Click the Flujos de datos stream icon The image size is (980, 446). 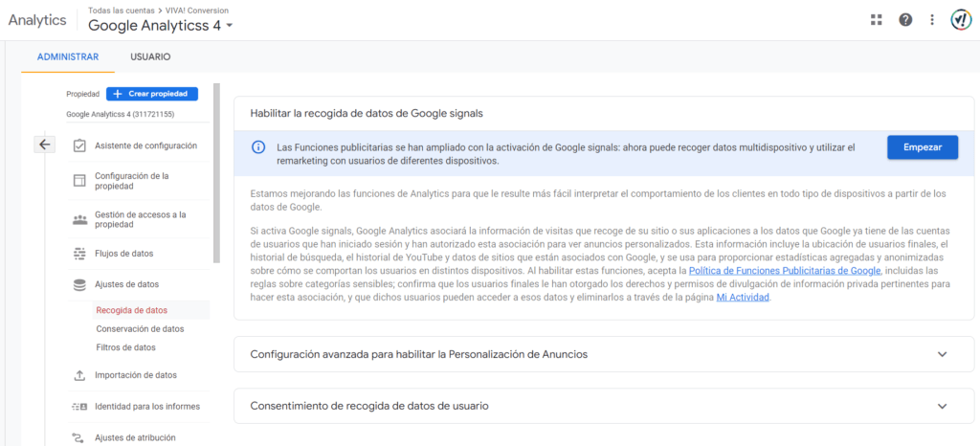coord(79,254)
